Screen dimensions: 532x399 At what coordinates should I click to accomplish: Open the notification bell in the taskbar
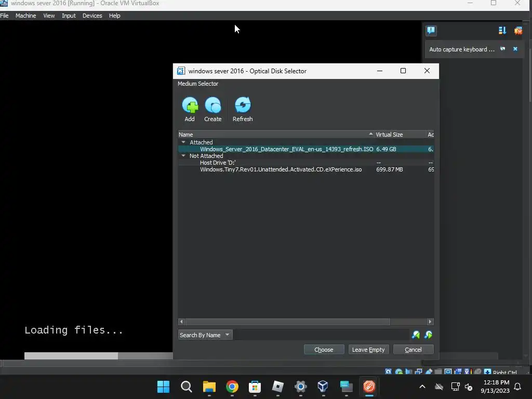pyautogui.click(x=518, y=387)
